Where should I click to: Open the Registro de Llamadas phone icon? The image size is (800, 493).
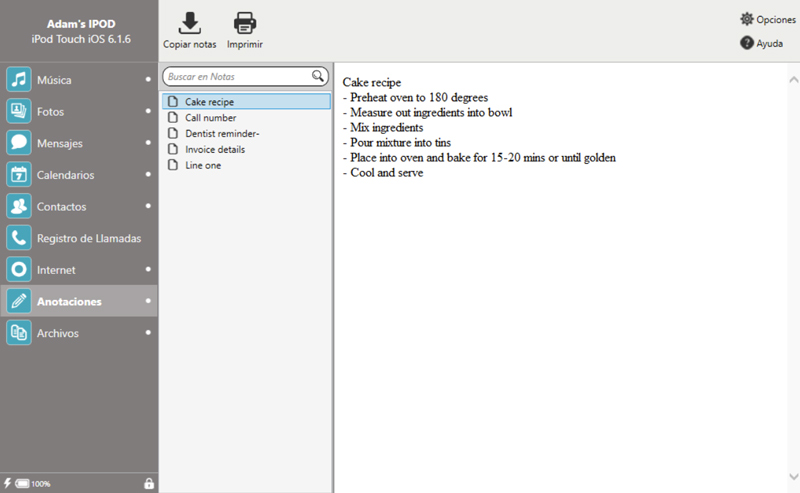tap(19, 238)
